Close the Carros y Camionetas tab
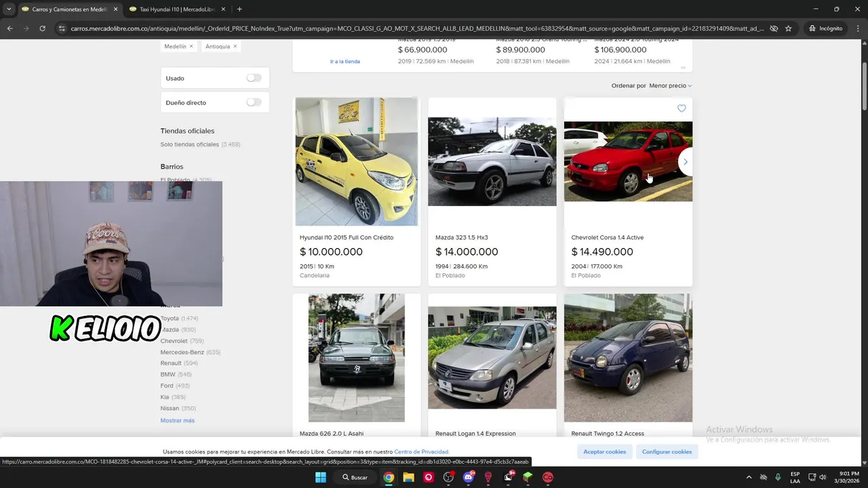Viewport: 868px width, 488px height. coord(115,9)
